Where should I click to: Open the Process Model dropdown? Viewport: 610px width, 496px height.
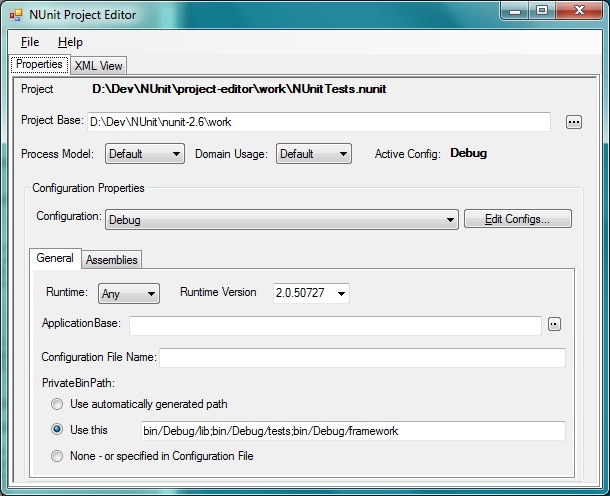click(144, 154)
